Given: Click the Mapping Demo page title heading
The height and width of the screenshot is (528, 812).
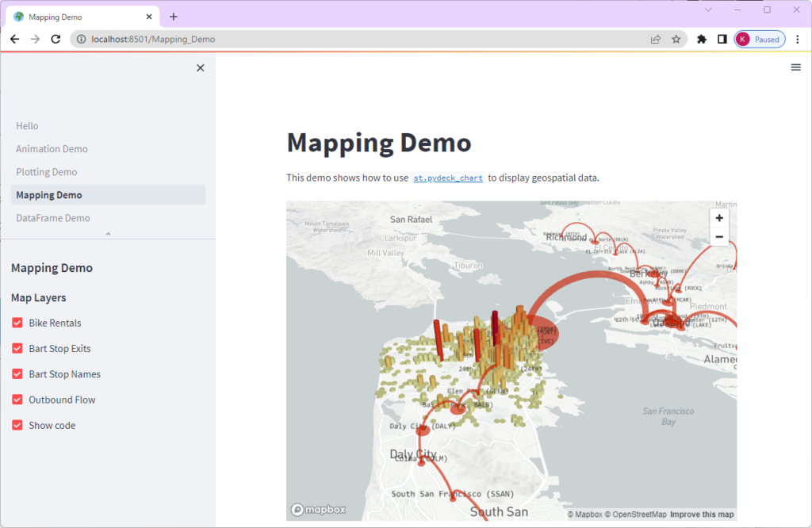Looking at the screenshot, I should (379, 143).
